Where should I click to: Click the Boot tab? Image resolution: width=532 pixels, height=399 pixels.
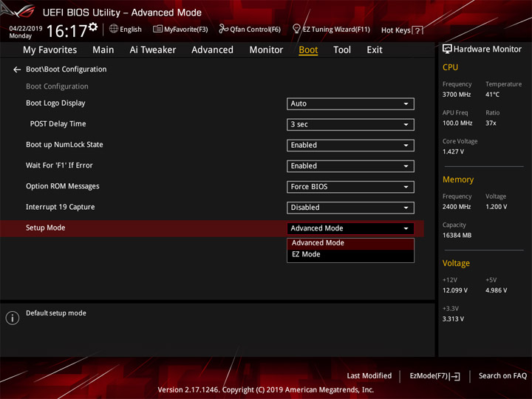pyautogui.click(x=308, y=50)
